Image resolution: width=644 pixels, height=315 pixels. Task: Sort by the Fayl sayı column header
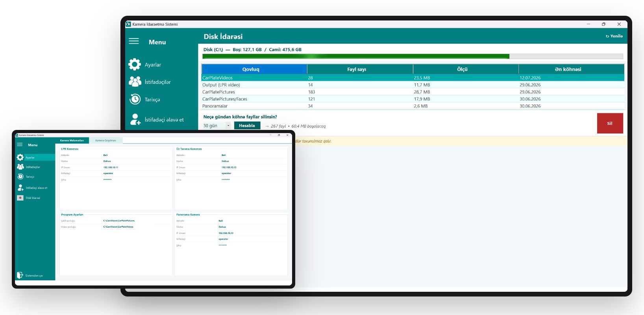click(360, 69)
